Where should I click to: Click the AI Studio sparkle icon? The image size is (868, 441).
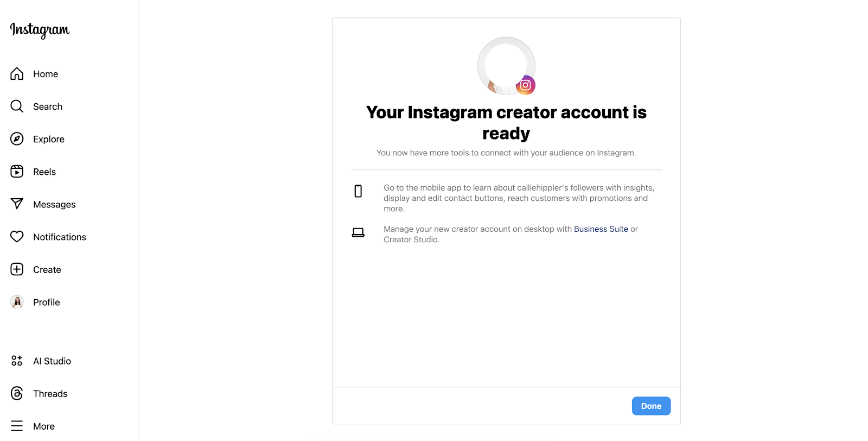coord(17,361)
